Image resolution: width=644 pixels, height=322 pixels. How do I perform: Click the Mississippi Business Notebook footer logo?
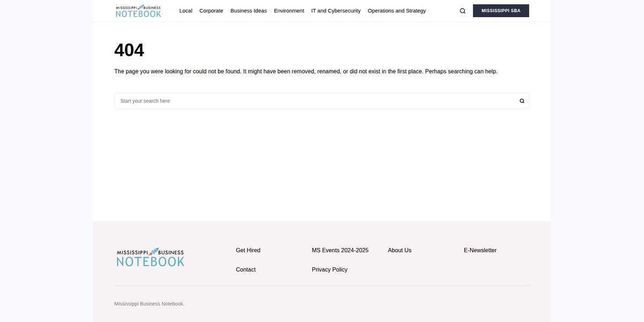pos(150,257)
